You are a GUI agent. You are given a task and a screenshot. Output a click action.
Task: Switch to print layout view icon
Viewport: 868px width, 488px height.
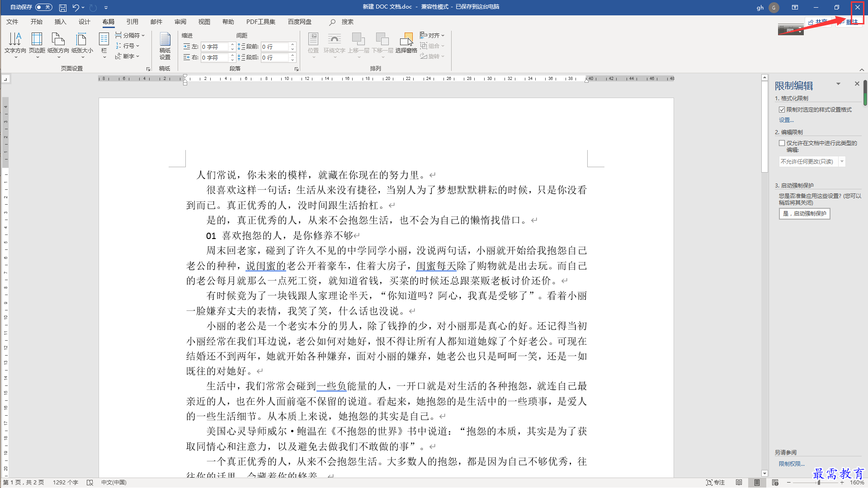[x=757, y=483]
